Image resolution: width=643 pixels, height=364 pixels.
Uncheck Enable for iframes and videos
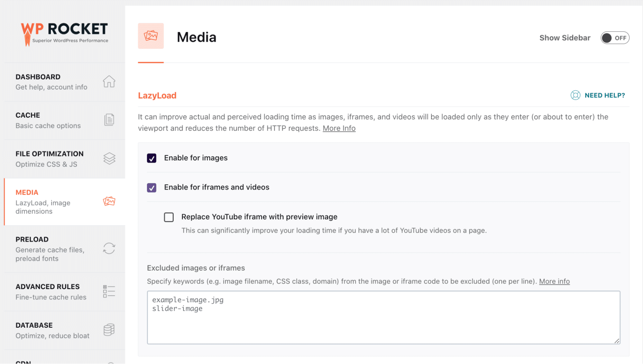click(152, 187)
